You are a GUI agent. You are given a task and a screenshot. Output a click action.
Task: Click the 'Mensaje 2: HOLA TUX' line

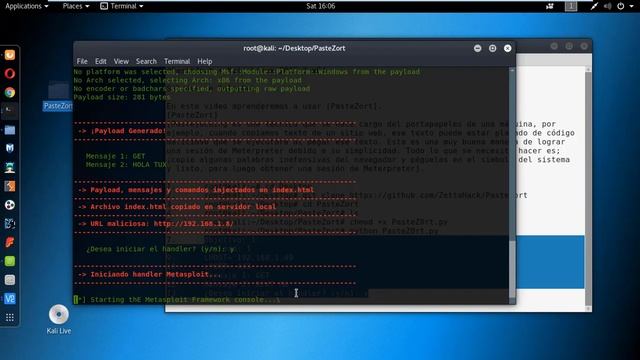[126, 164]
